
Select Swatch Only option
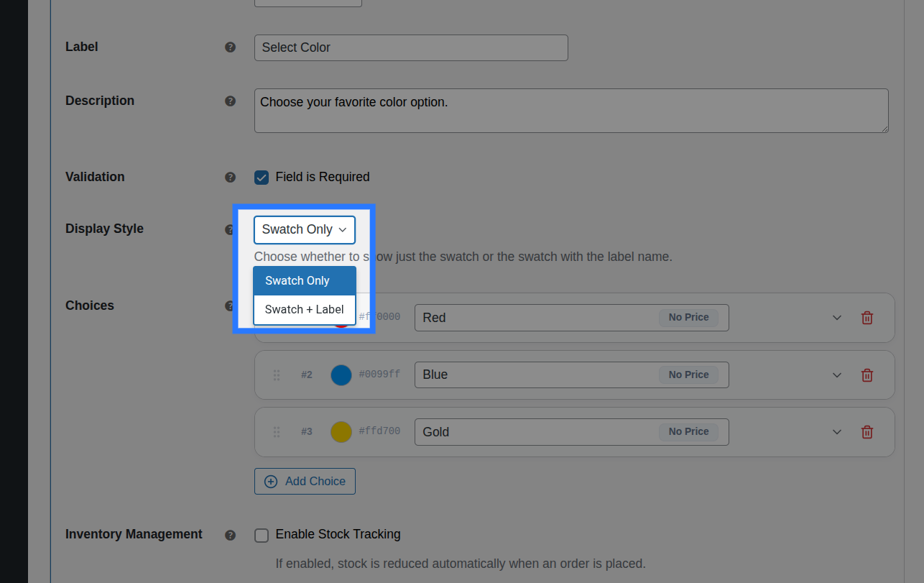pyautogui.click(x=305, y=281)
